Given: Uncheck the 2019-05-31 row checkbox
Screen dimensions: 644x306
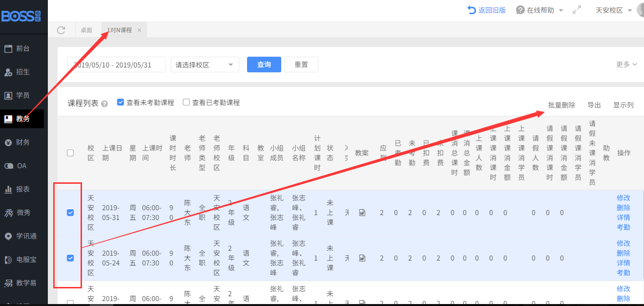Looking at the screenshot, I should pos(70,213).
